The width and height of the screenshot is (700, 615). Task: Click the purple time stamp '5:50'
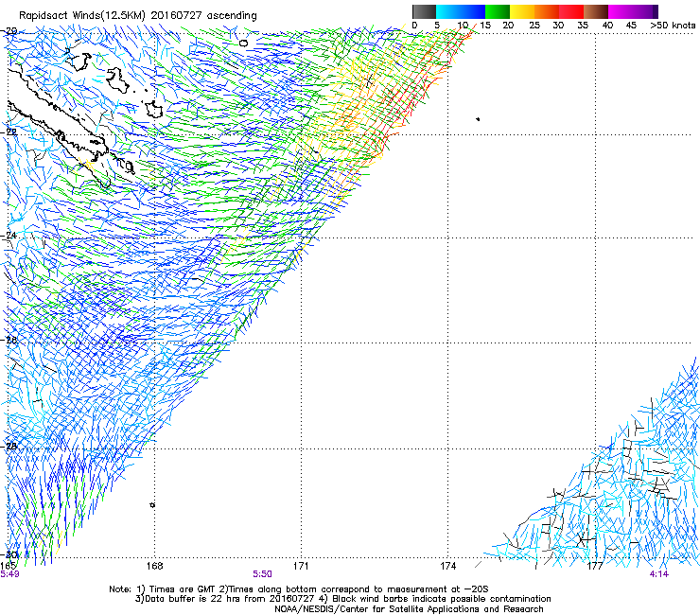click(262, 574)
